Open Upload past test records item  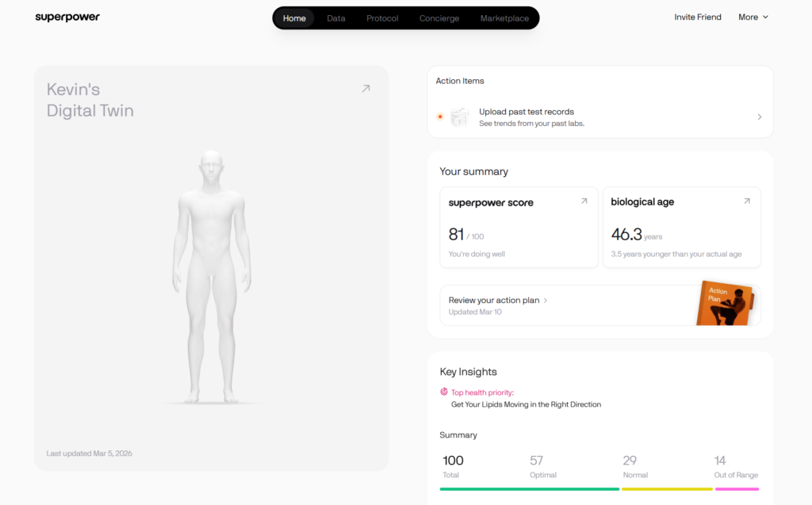coord(600,117)
